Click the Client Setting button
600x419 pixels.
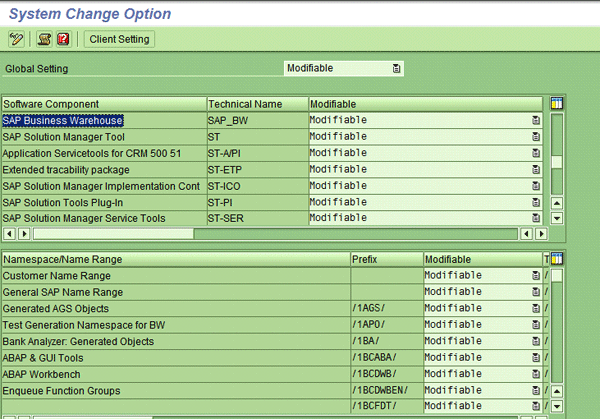(119, 39)
